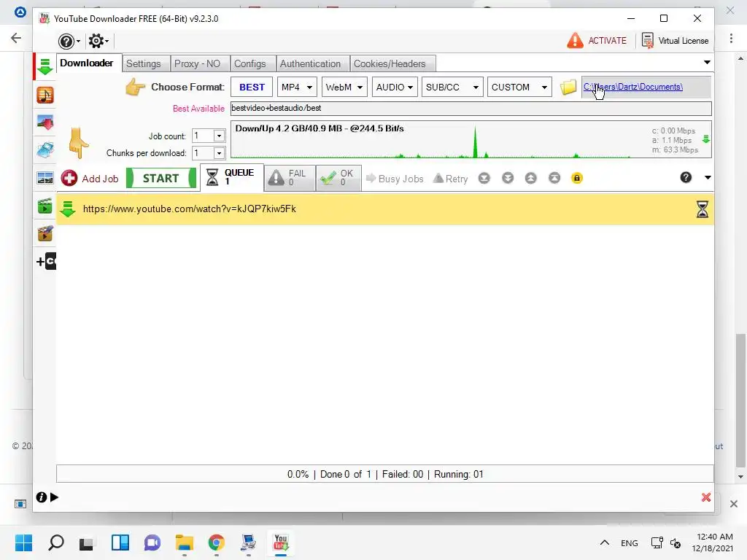Expand the CUSTOM format dropdown
The image size is (747, 560).
point(519,87)
